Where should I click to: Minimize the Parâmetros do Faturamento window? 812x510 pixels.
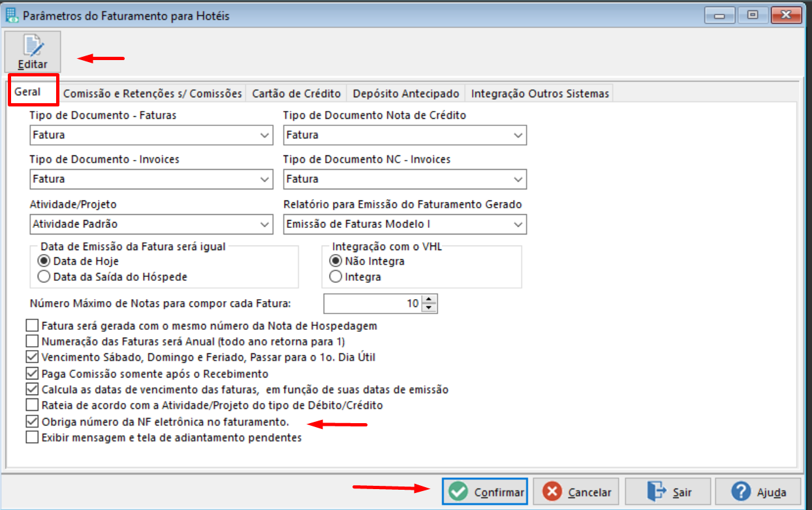click(x=721, y=14)
